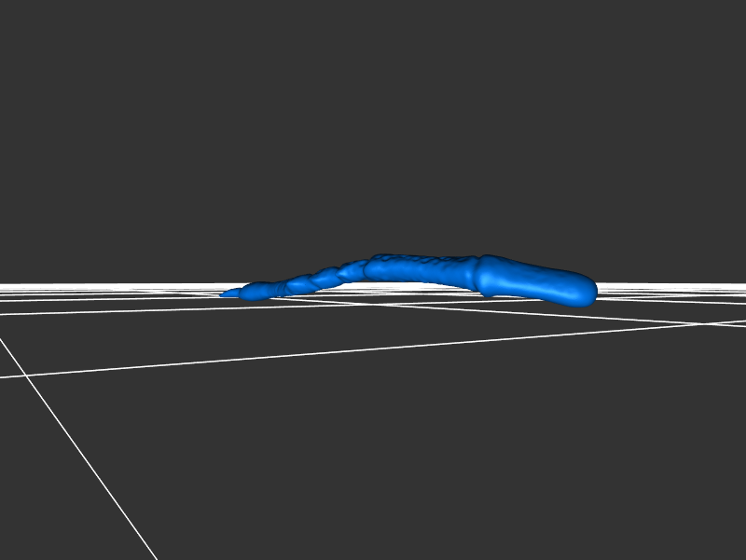Click the empty background in the top-right corner
The width and height of the screenshot is (746, 560).
709,37
